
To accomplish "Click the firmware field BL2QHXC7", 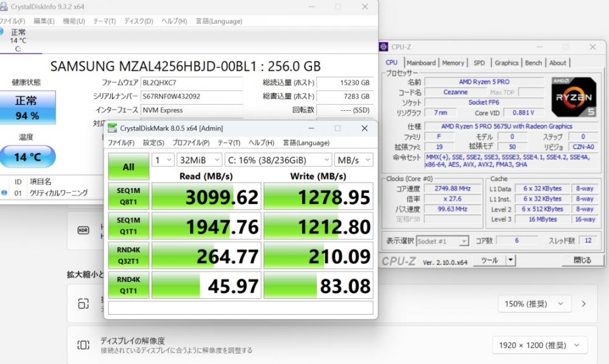I will (192, 83).
